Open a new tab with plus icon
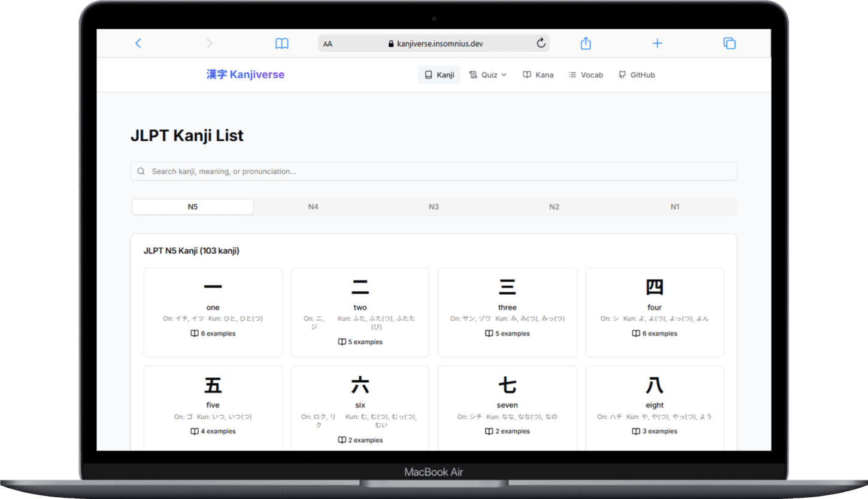This screenshot has width=868, height=499. point(657,43)
